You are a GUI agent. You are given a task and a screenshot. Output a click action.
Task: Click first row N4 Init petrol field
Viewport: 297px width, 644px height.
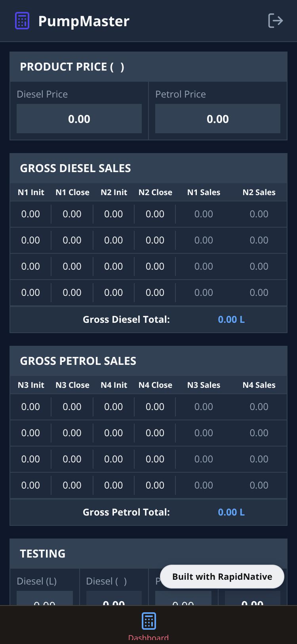point(114,407)
